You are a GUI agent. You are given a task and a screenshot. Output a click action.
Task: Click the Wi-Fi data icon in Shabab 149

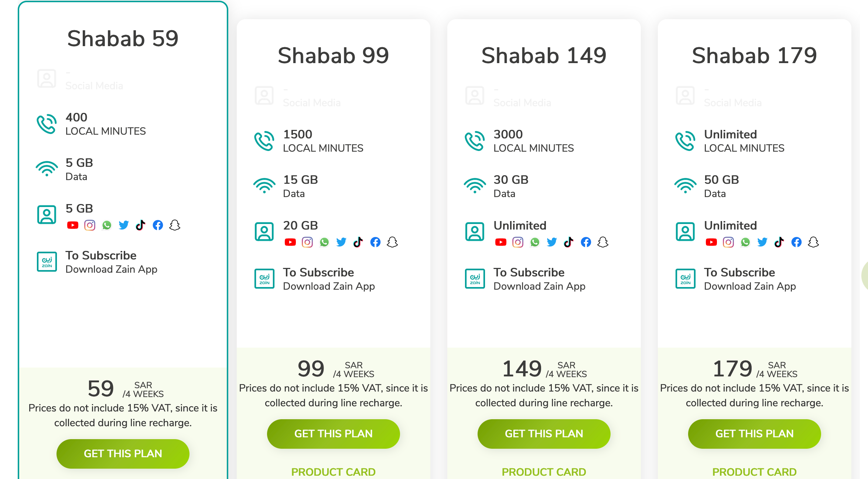pyautogui.click(x=475, y=186)
